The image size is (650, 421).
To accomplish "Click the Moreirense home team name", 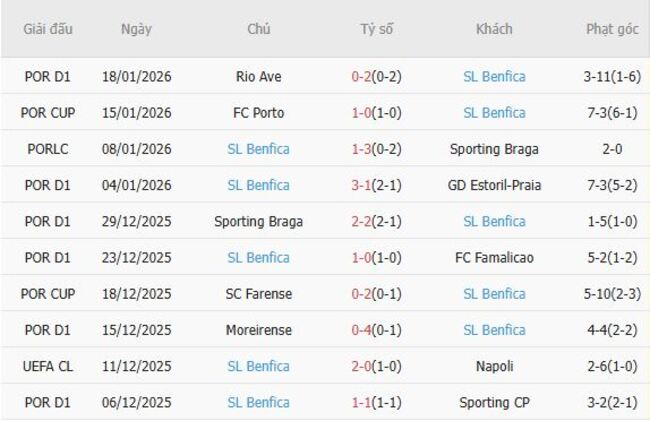I will 258,330.
